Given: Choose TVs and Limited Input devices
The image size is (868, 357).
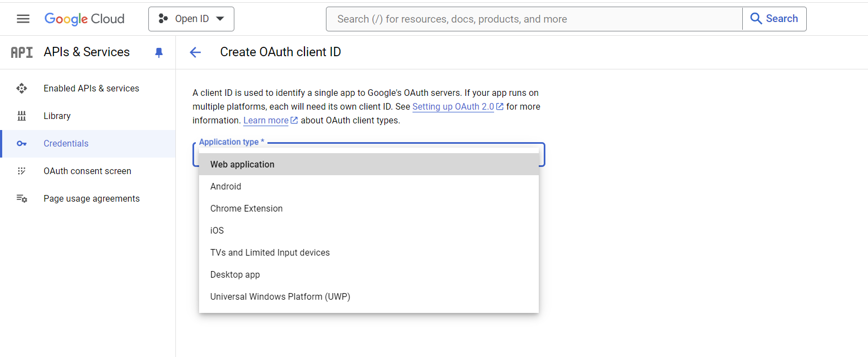Looking at the screenshot, I should [369, 252].
